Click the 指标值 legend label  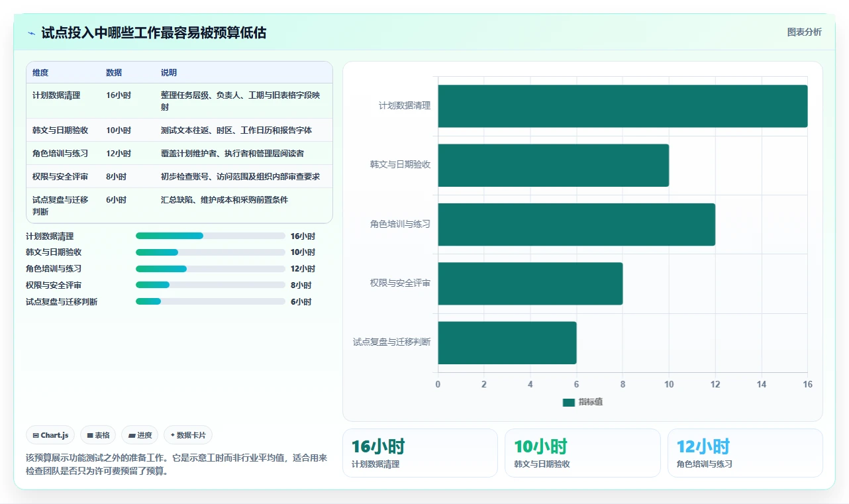pyautogui.click(x=591, y=402)
